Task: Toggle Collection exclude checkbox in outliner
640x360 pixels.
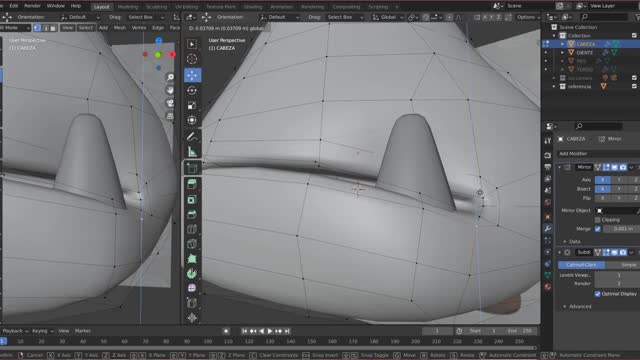Action: point(634,36)
